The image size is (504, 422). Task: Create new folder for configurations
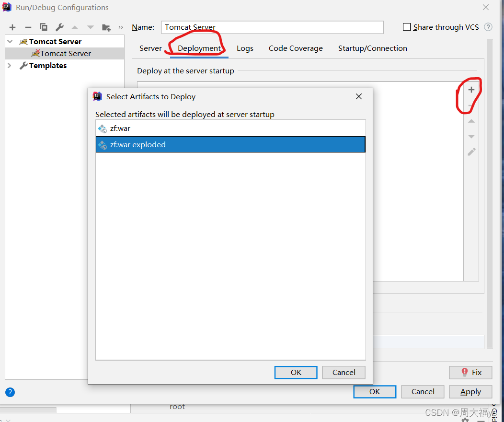coord(106,28)
